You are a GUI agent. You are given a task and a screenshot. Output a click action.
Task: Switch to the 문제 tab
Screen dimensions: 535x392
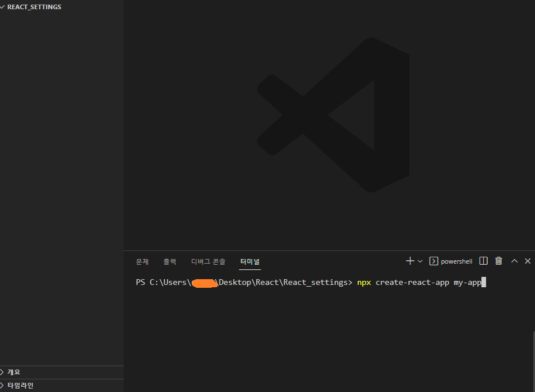142,262
